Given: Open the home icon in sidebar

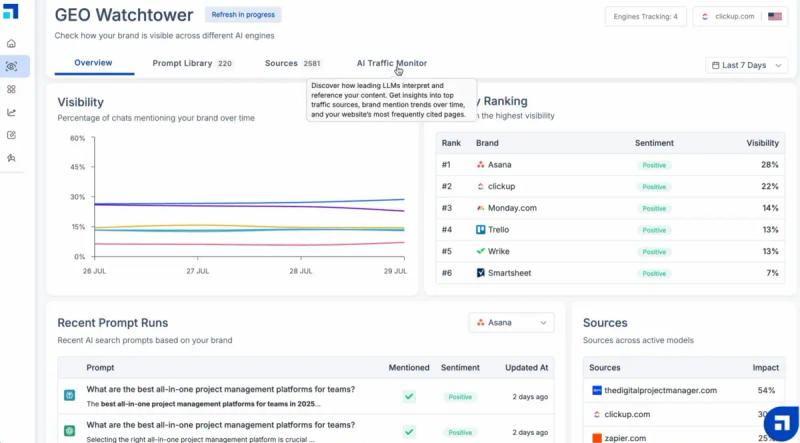Looking at the screenshot, I should click(x=11, y=43).
